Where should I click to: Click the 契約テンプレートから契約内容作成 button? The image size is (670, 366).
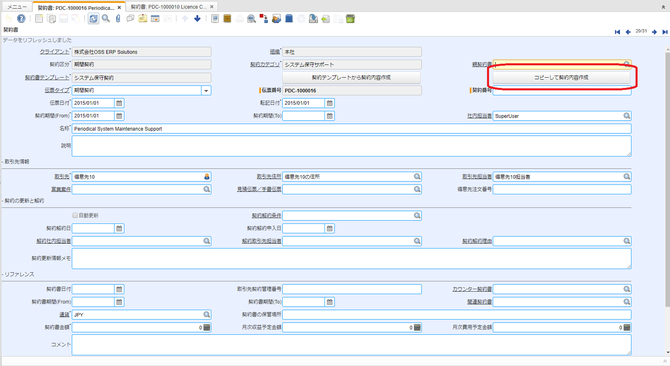(351, 77)
